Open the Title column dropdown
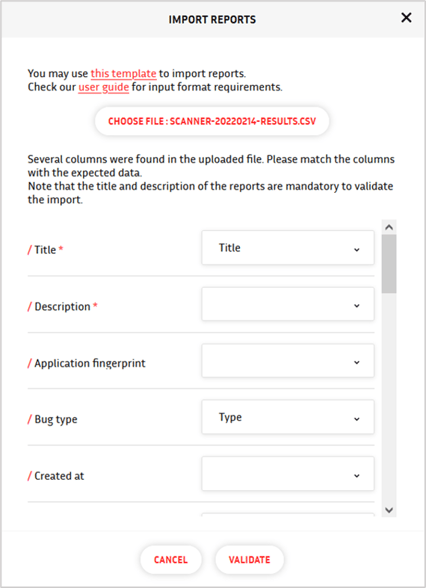Viewport: 426px width, 588px height. coord(288,248)
